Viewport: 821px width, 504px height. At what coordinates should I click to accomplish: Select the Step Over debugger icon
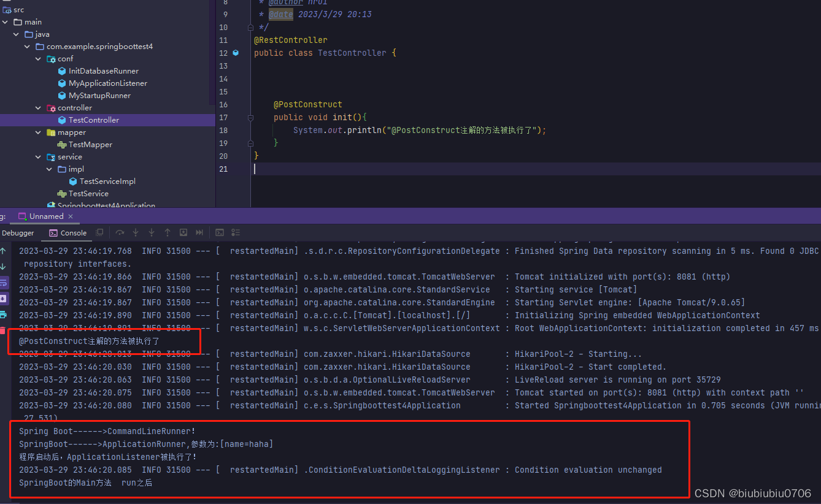[x=119, y=232]
